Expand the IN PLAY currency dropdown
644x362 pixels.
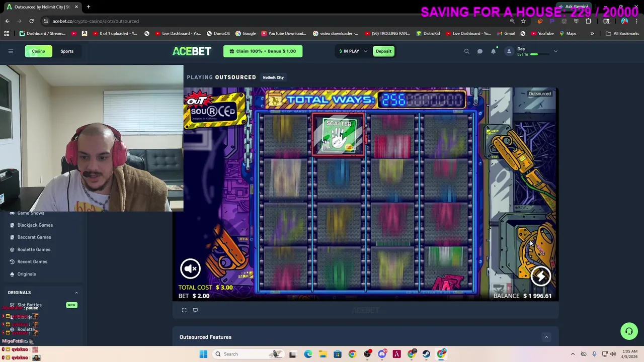tap(353, 51)
